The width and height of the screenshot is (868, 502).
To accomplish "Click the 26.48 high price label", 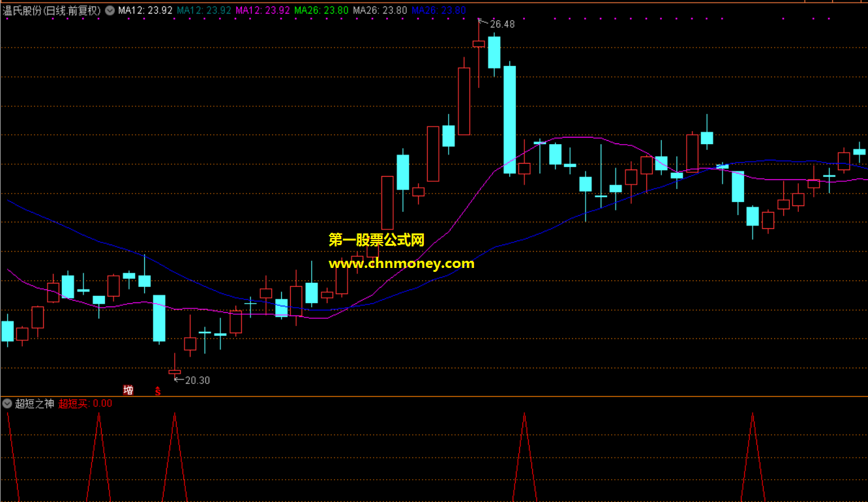I will [x=502, y=24].
